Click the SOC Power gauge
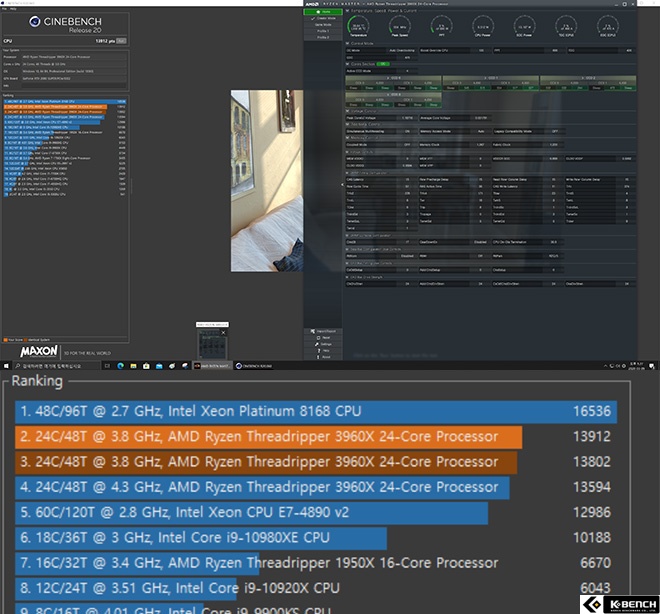Image resolution: width=660 pixels, height=614 pixels. [x=524, y=27]
